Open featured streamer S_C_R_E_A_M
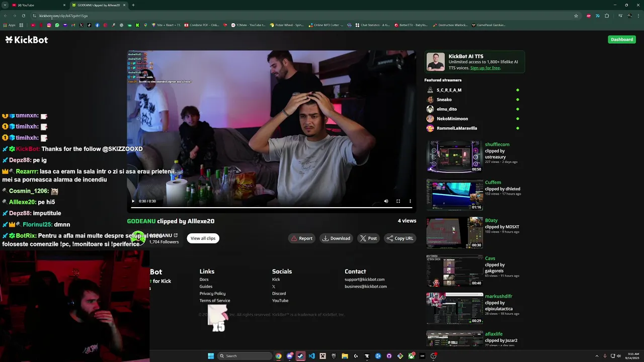 tap(449, 90)
